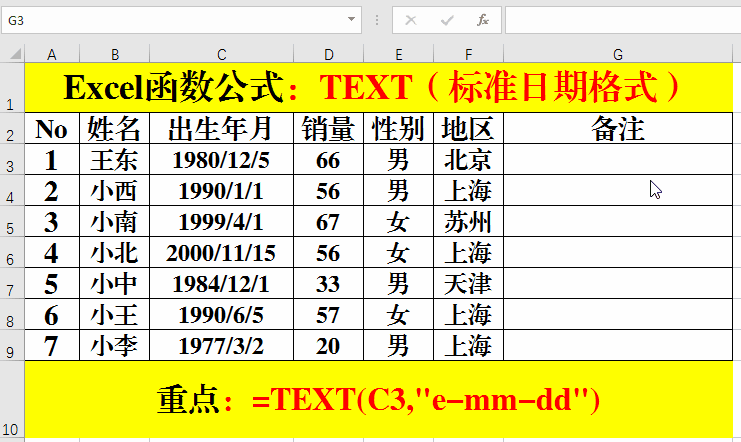The width and height of the screenshot is (741, 442).
Task: Select column B header
Action: [114, 54]
